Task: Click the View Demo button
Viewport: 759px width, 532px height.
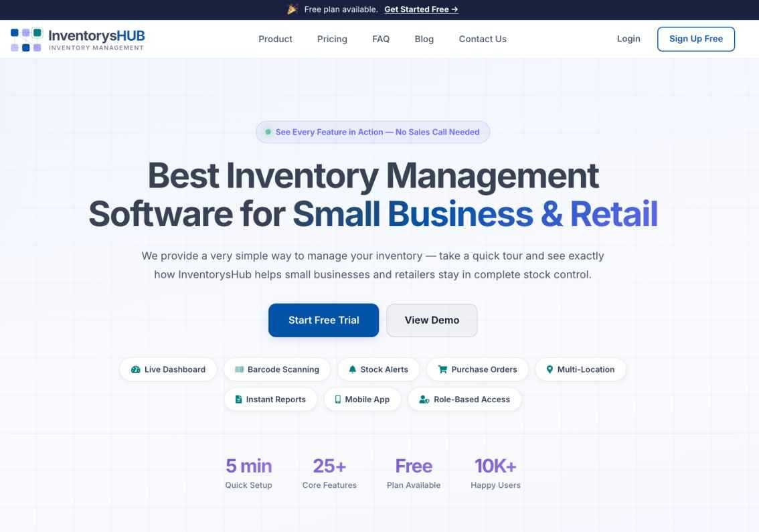Action: pyautogui.click(x=432, y=320)
